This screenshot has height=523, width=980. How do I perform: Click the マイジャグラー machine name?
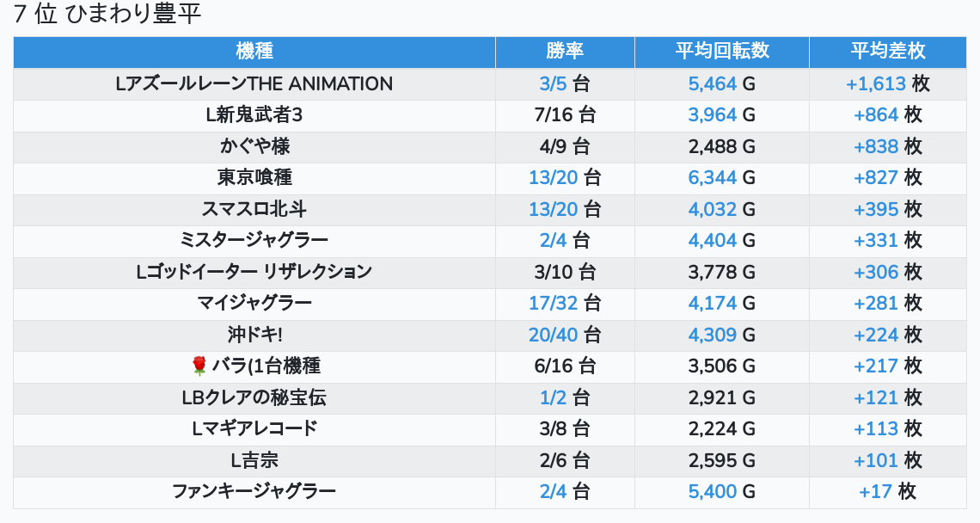click(x=254, y=304)
